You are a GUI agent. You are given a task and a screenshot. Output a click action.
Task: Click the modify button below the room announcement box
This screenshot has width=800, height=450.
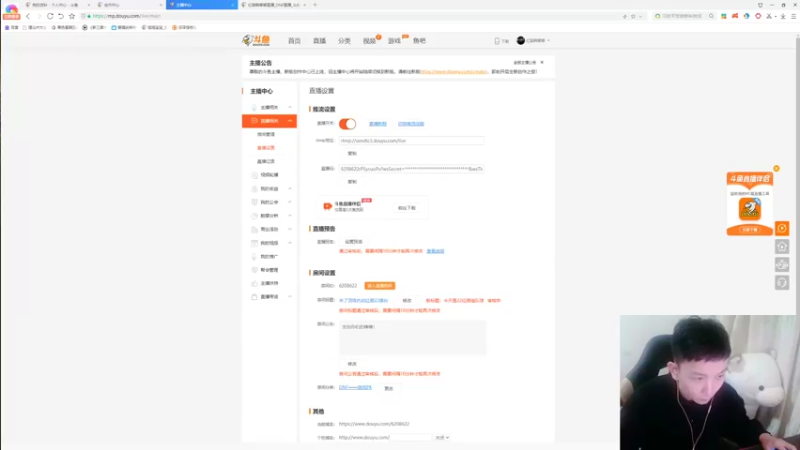pyautogui.click(x=352, y=364)
